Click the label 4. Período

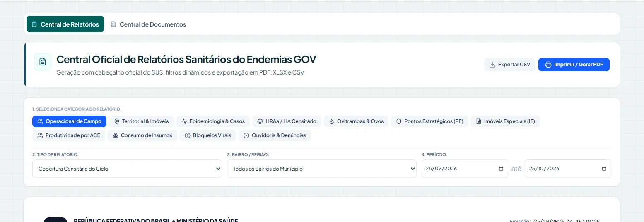click(434, 154)
